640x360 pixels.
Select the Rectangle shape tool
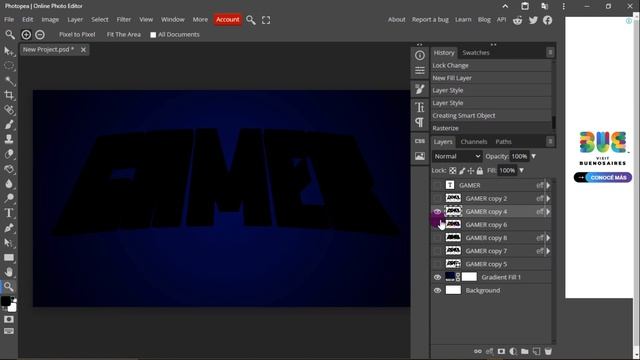(x=9, y=257)
